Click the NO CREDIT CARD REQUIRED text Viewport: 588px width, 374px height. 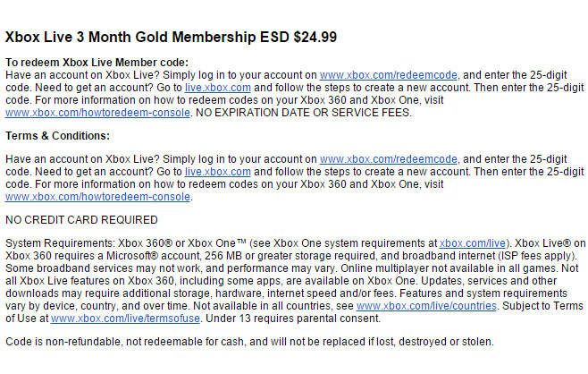81,220
